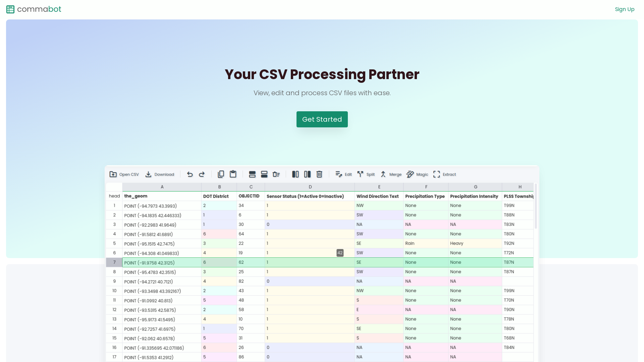This screenshot has height=362, width=644.
Task: Click the Split tool icon
Action: [360, 174]
